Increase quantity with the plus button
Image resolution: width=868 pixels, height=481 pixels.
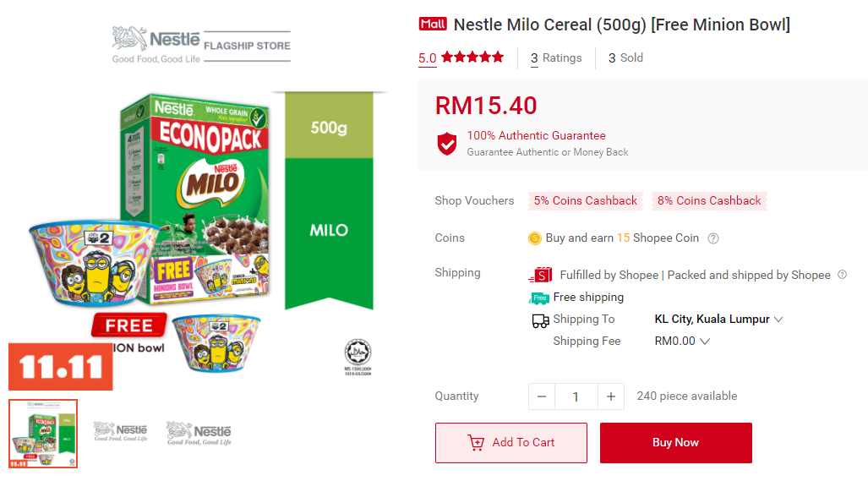[x=610, y=396]
